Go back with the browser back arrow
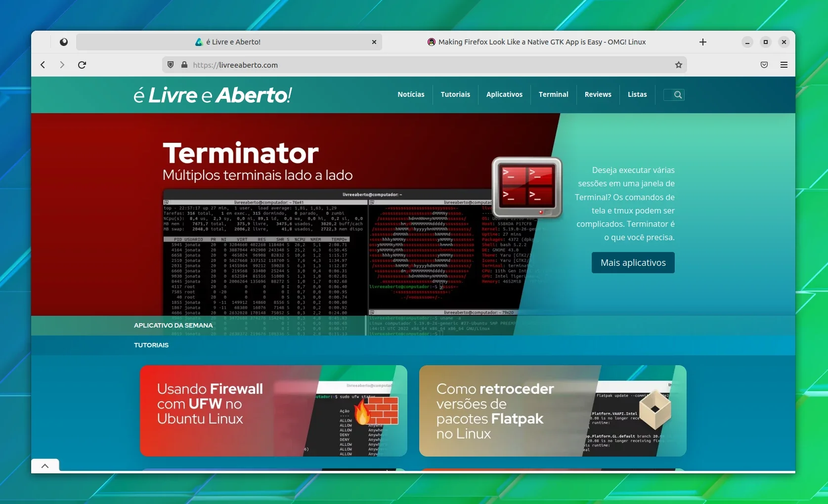 pos(43,65)
